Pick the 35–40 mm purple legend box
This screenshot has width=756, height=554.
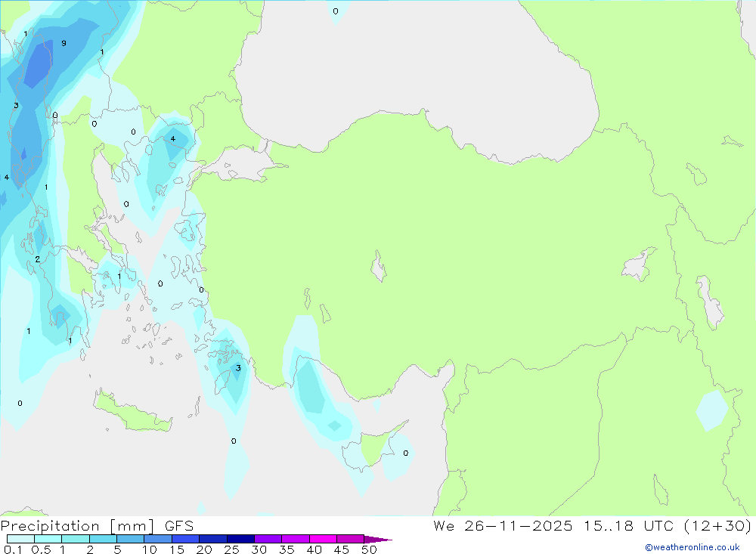[x=296, y=539]
